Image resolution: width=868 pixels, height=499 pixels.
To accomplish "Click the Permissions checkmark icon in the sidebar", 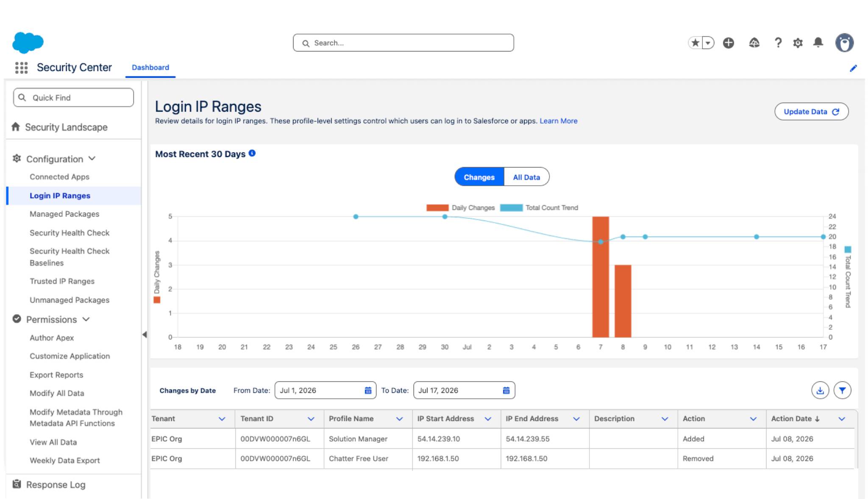I will [17, 319].
